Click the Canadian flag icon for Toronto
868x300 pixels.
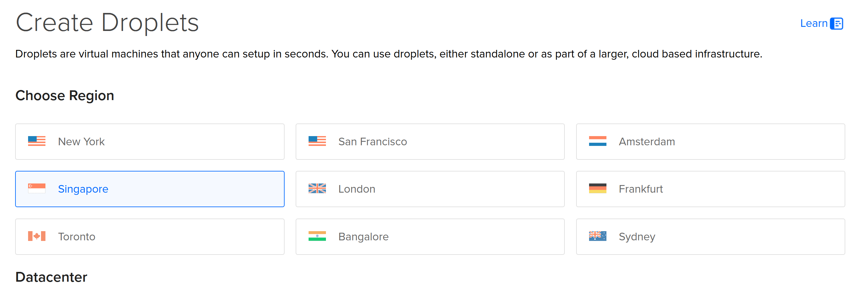pos(37,236)
